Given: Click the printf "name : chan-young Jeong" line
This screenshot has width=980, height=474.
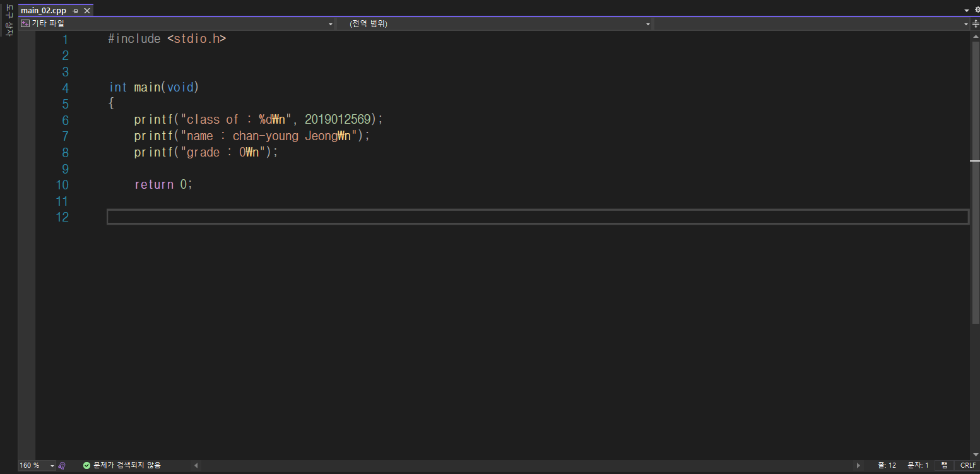Looking at the screenshot, I should pos(252,136).
